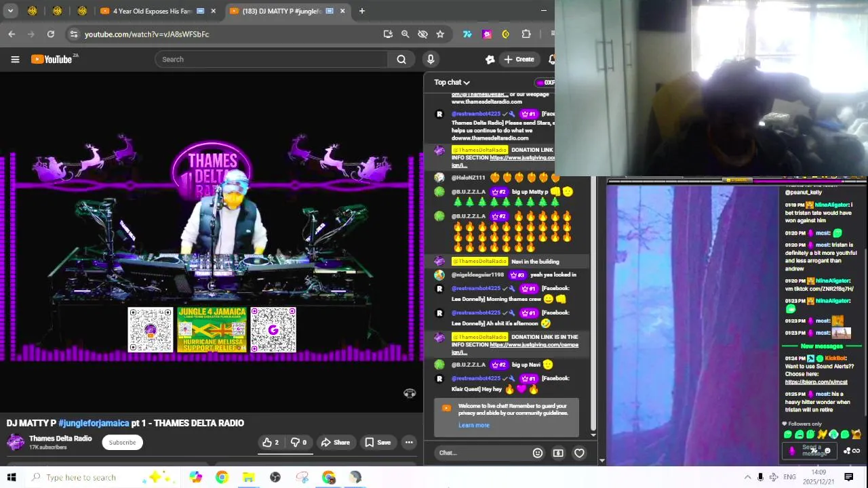Open the Windows Start menu
868x488 pixels.
(12, 477)
